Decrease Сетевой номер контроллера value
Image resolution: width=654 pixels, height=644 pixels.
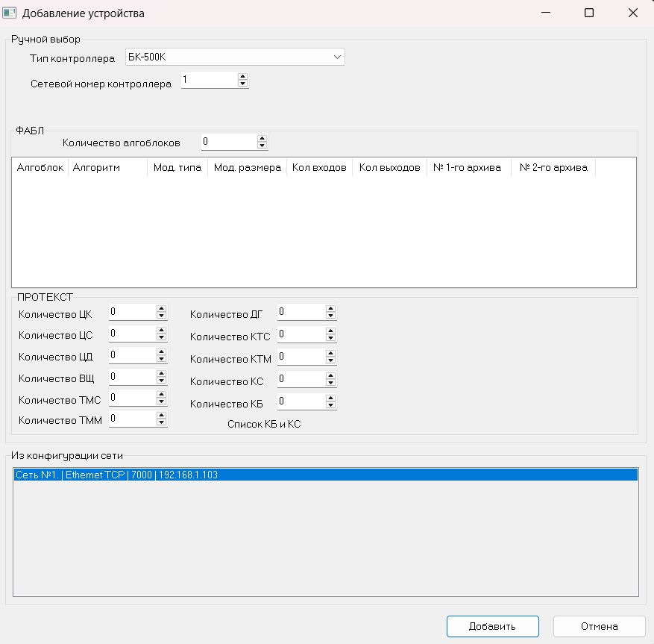(242, 84)
